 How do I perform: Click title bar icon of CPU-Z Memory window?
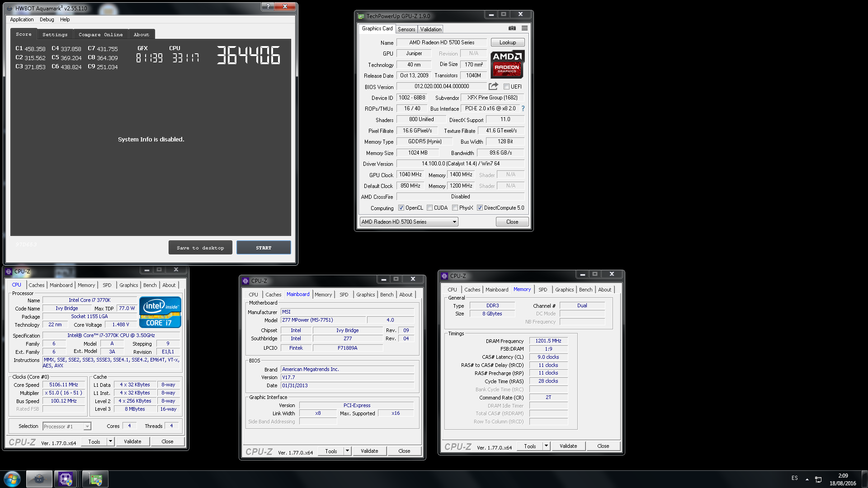(444, 276)
